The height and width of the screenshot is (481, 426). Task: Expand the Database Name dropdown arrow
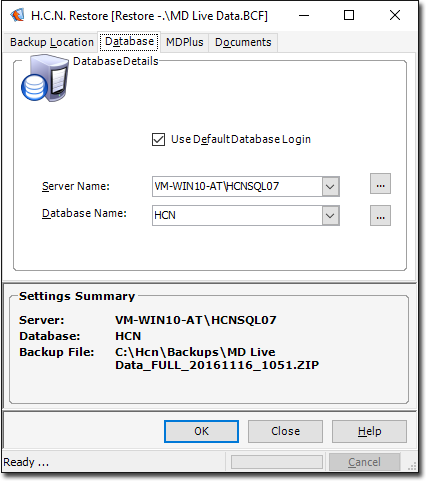pyautogui.click(x=330, y=216)
